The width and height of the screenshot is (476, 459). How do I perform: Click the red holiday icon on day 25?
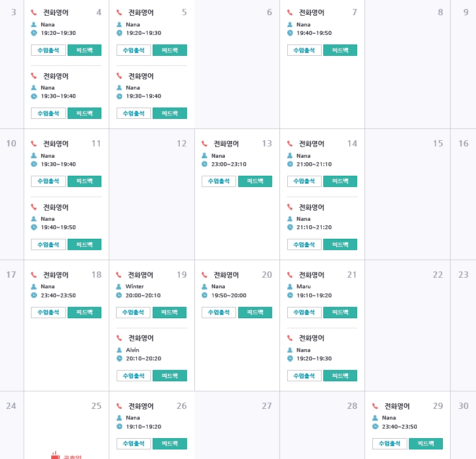click(55, 456)
